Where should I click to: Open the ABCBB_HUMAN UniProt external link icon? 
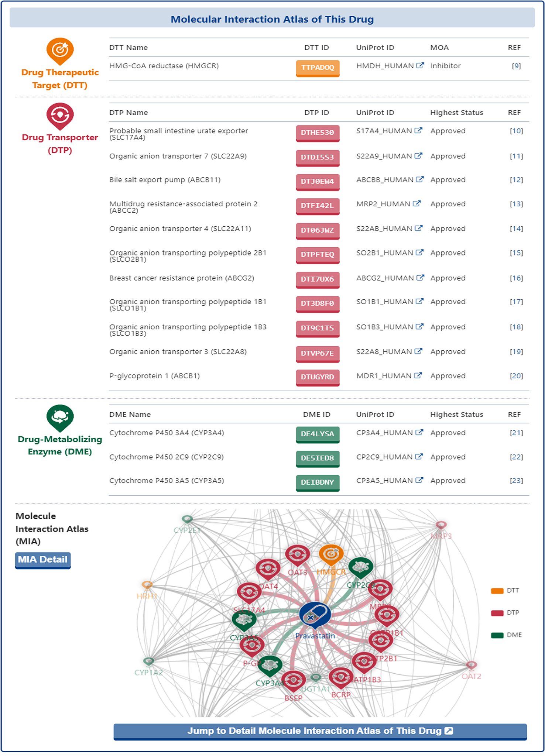419,180
